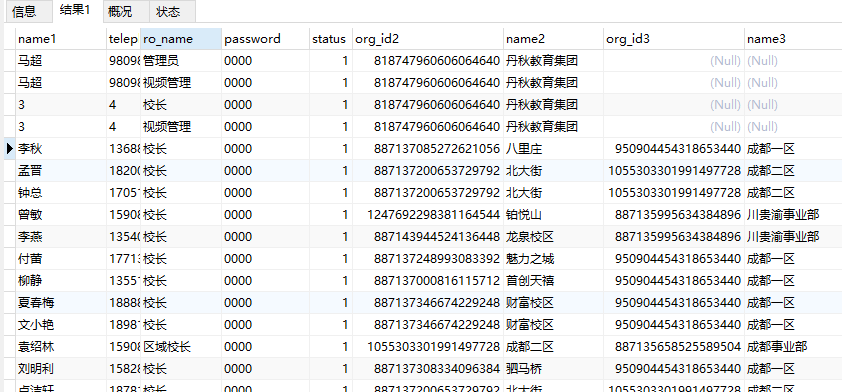
Task: Select name cell 文小艳
Action: point(61,325)
